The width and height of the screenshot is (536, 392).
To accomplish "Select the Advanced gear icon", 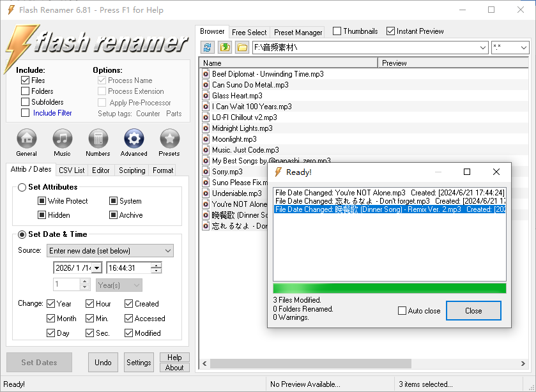I will pos(134,139).
